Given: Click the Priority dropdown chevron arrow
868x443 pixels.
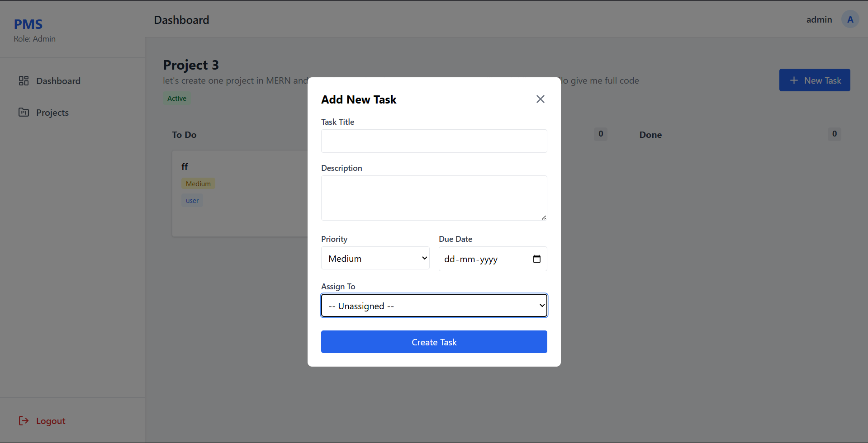Looking at the screenshot, I should [424, 258].
